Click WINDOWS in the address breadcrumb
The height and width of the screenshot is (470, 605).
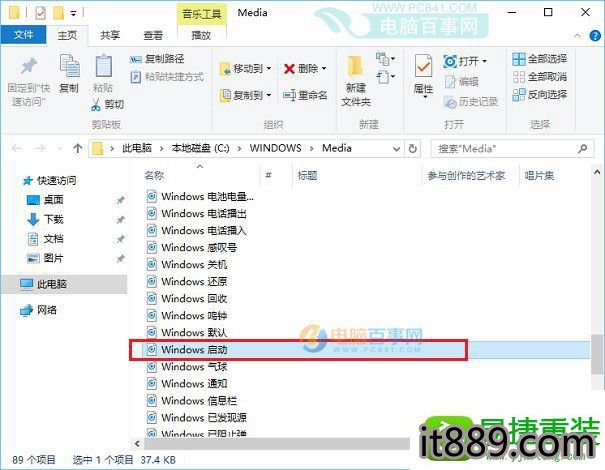pyautogui.click(x=275, y=149)
